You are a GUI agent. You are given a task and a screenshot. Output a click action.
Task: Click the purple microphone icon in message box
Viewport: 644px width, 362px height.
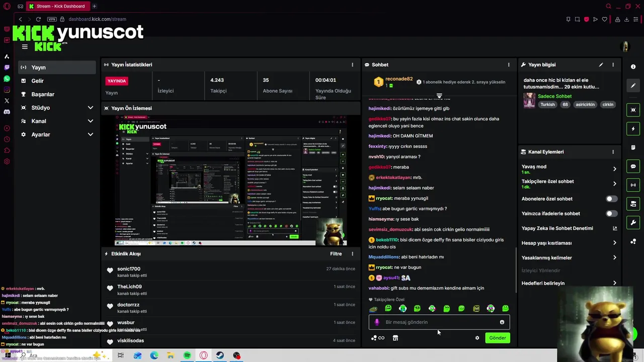pyautogui.click(x=377, y=322)
